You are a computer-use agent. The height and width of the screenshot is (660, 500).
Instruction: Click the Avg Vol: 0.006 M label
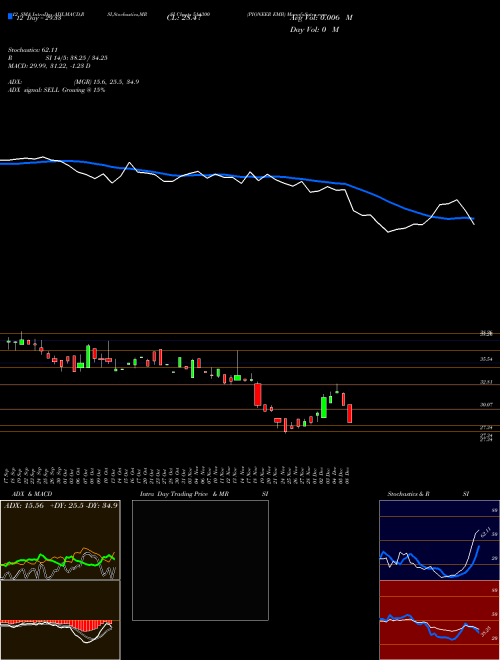click(x=321, y=18)
